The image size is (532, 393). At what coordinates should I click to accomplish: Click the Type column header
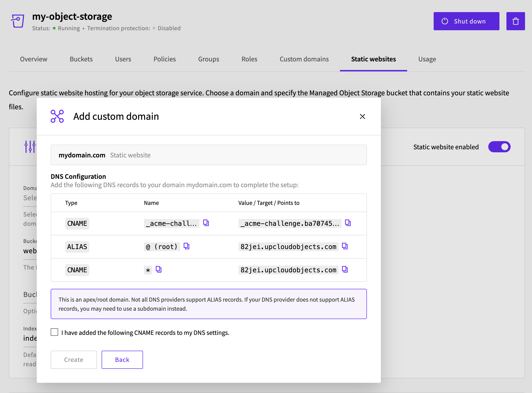coord(71,203)
